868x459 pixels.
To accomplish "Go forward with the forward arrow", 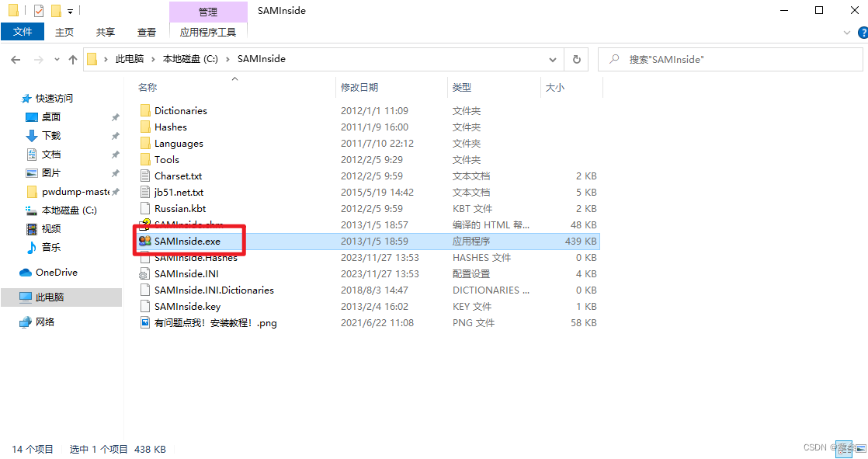I will click(39, 59).
